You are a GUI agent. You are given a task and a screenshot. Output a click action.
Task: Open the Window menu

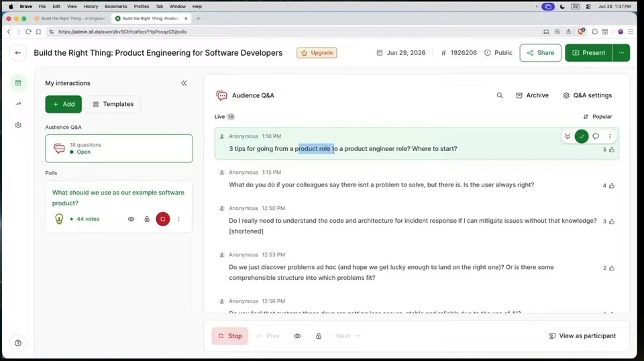tap(177, 7)
